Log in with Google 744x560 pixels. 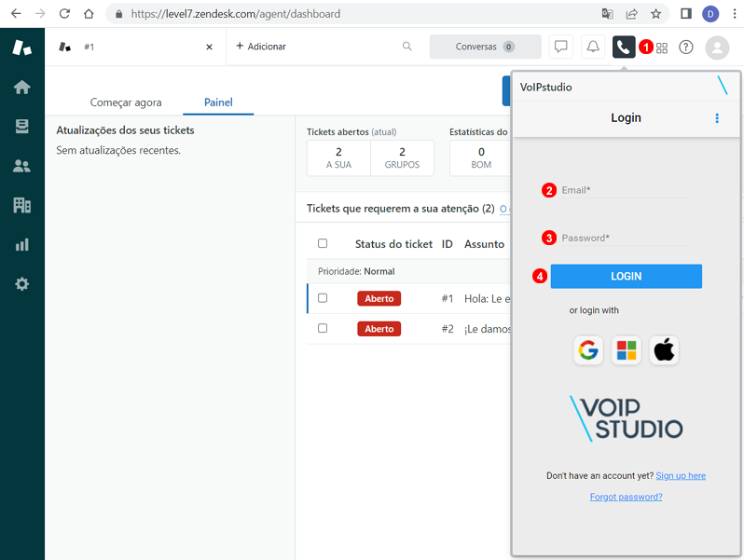588,350
